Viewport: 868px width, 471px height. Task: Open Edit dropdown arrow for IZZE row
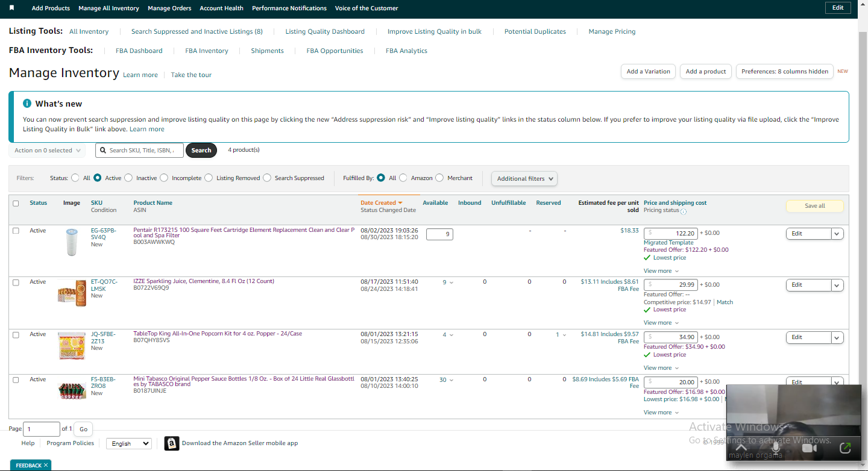tap(837, 285)
